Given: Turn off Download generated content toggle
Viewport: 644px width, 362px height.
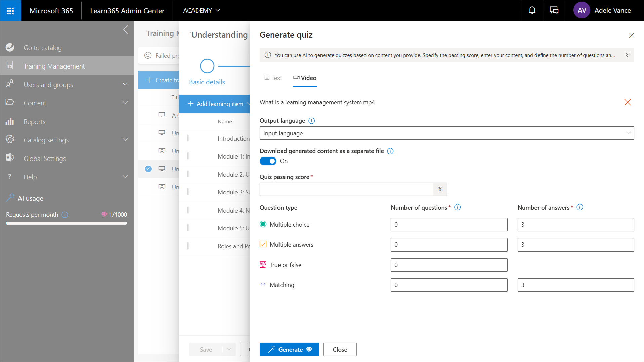Looking at the screenshot, I should (268, 161).
